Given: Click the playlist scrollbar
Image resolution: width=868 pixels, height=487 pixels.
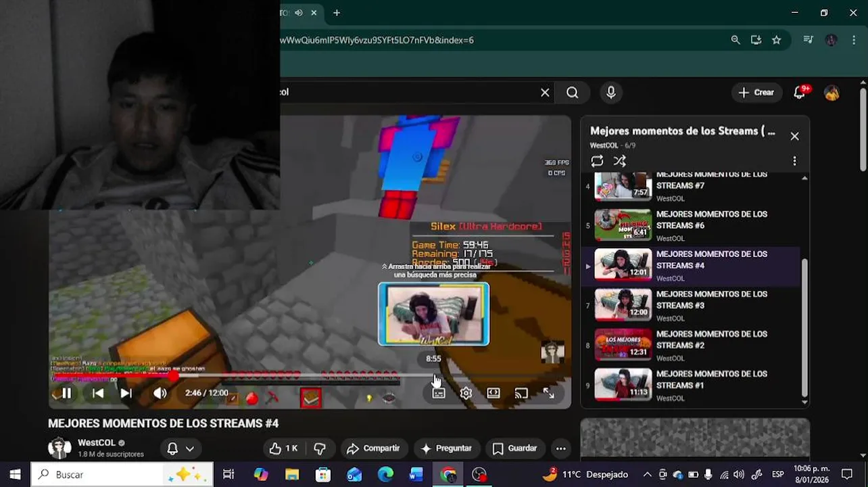Looking at the screenshot, I should pyautogui.click(x=804, y=328).
